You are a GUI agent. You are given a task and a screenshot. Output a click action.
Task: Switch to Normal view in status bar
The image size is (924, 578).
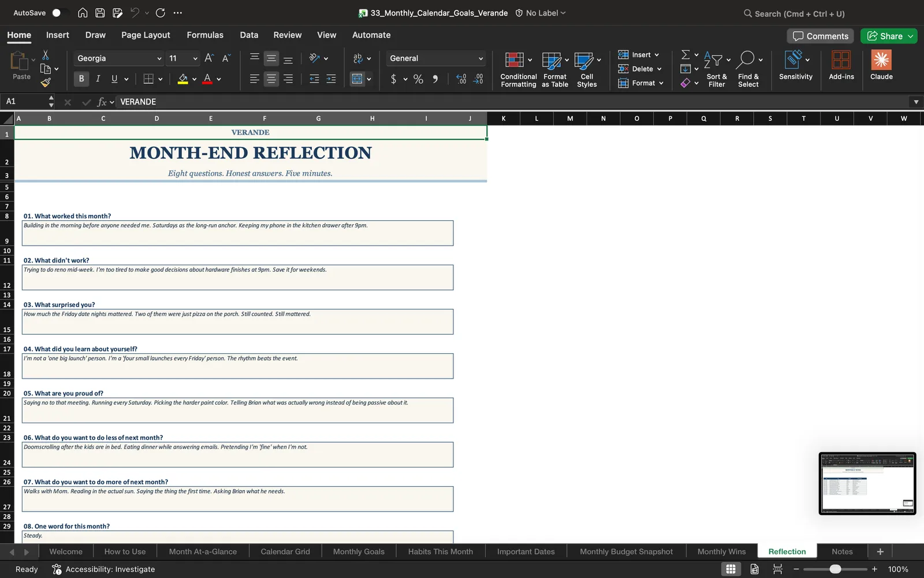coord(731,569)
